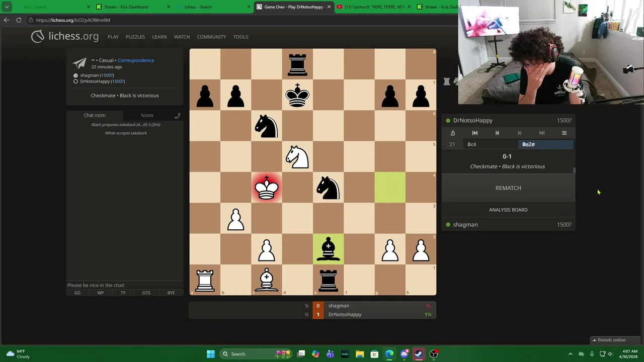Open File Explorer from the taskbar
The image size is (644, 362).
click(x=360, y=354)
